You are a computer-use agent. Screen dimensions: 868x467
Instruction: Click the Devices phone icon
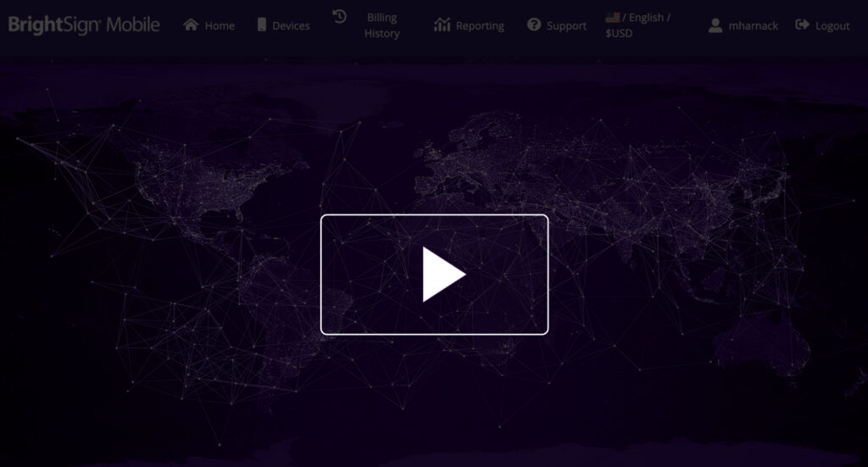coord(262,25)
